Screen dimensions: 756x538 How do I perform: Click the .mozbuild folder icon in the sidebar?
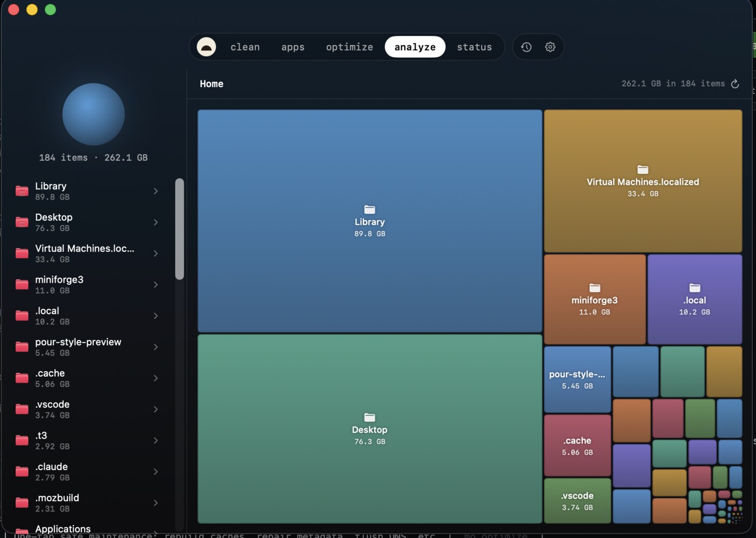coord(22,503)
